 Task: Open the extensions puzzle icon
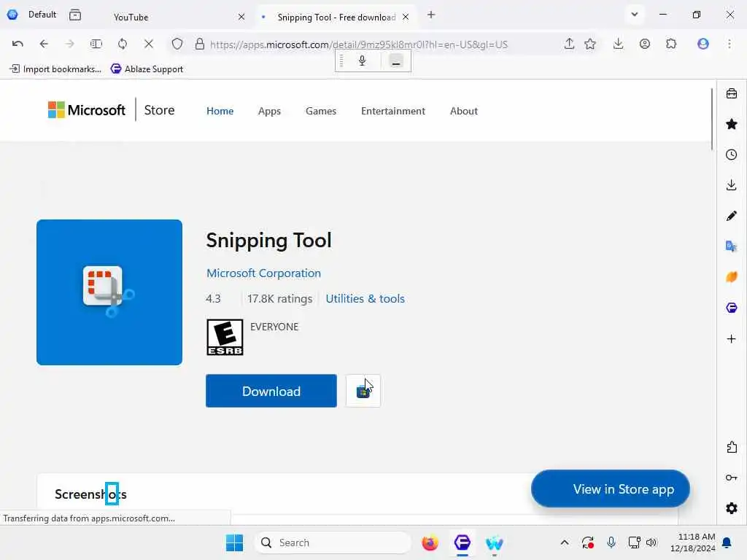(671, 44)
